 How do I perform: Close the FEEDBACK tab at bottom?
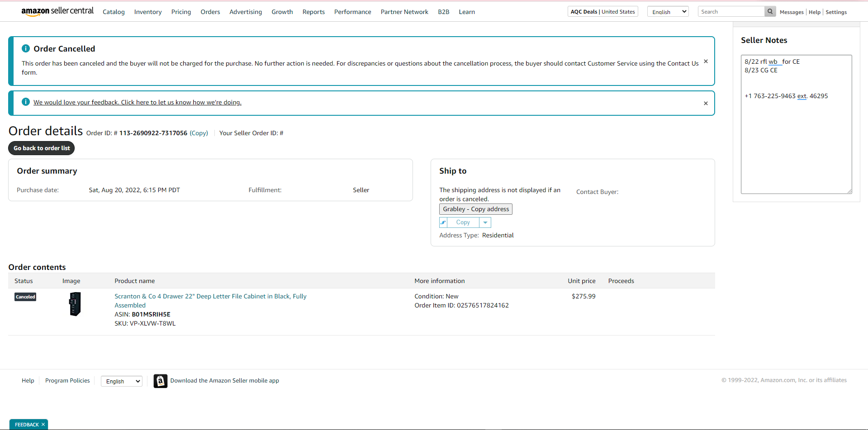tap(43, 425)
